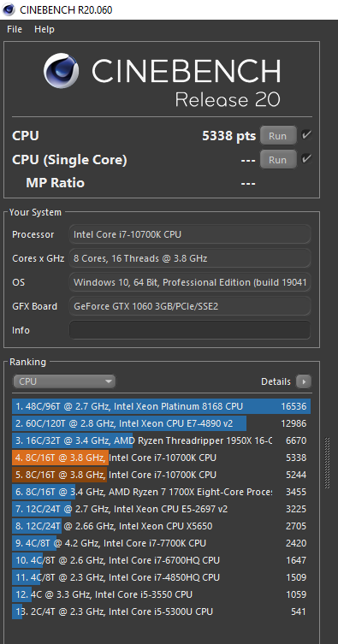The height and width of the screenshot is (644, 338).
Task: Run the CPU multi-core benchmark
Action: (x=278, y=135)
